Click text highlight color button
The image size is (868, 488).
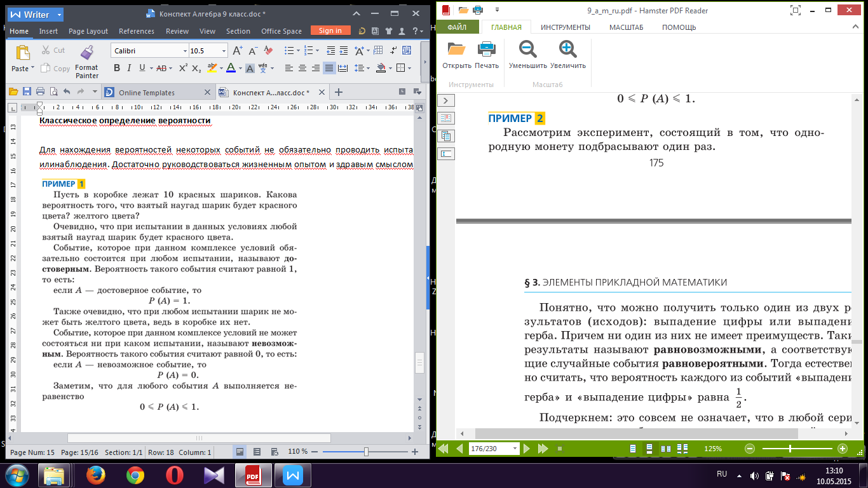212,68
